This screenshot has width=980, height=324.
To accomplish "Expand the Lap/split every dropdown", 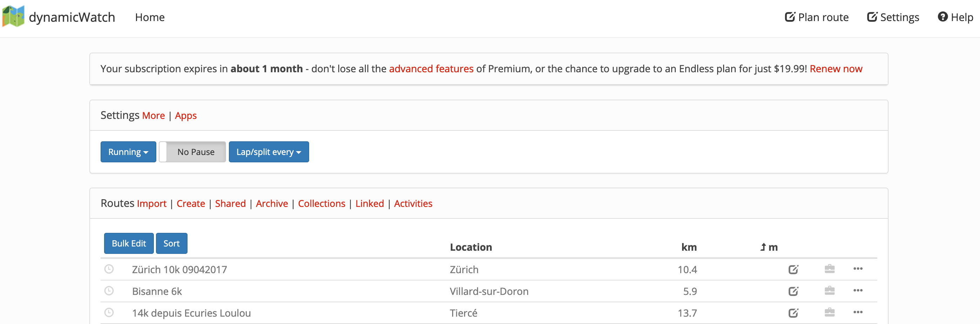I will 268,152.
